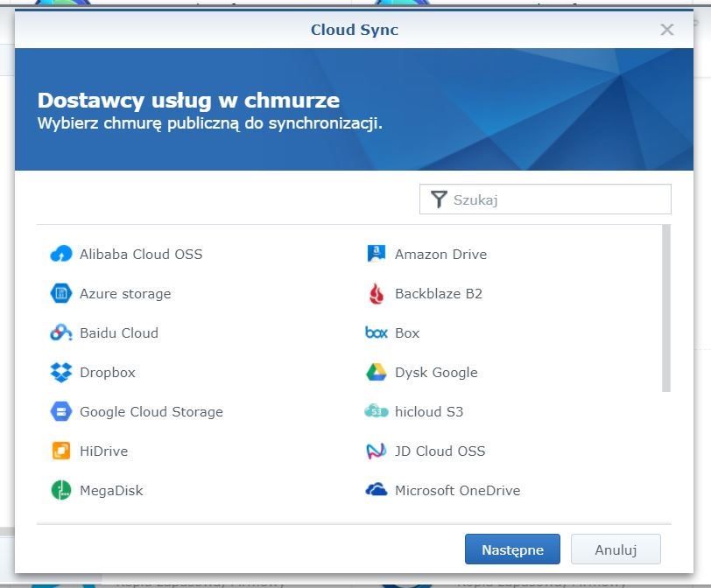Image resolution: width=711 pixels, height=588 pixels.
Task: Select the hicloud S3 icon
Action: (376, 411)
